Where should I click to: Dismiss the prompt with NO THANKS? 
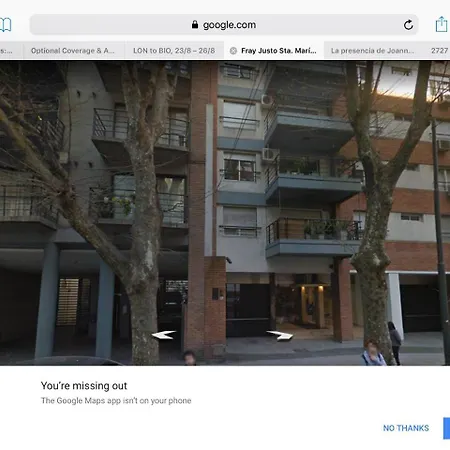click(x=406, y=428)
